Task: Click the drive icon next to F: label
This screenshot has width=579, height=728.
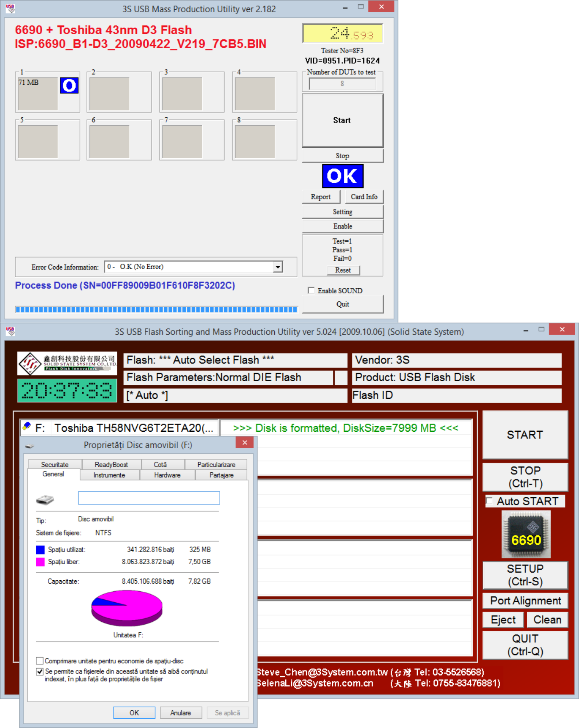Action: [27, 426]
